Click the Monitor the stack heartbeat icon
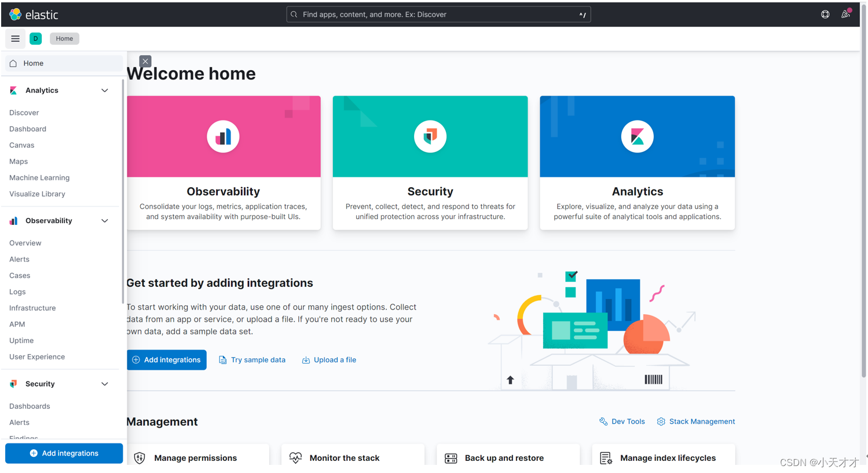 (295, 458)
